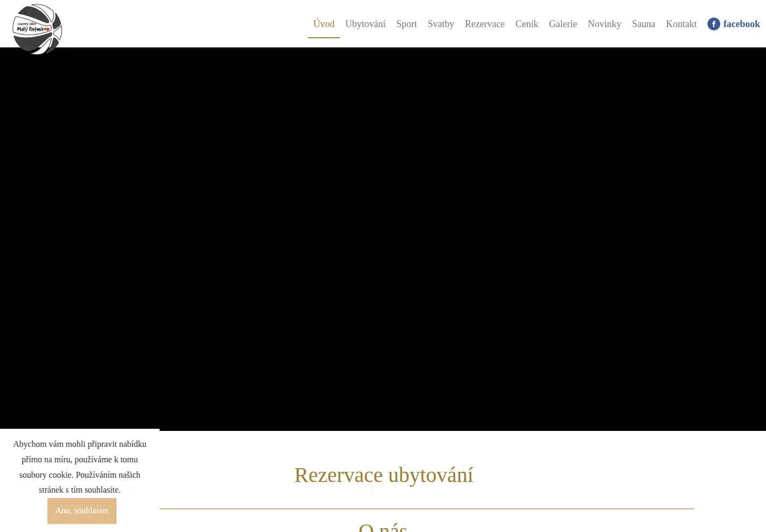Follow the facebook text link

pos(742,24)
